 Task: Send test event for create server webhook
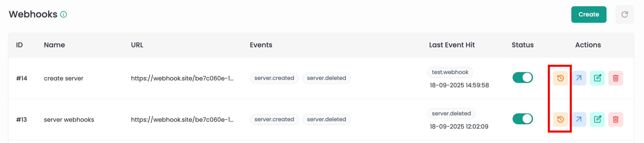coord(579,78)
